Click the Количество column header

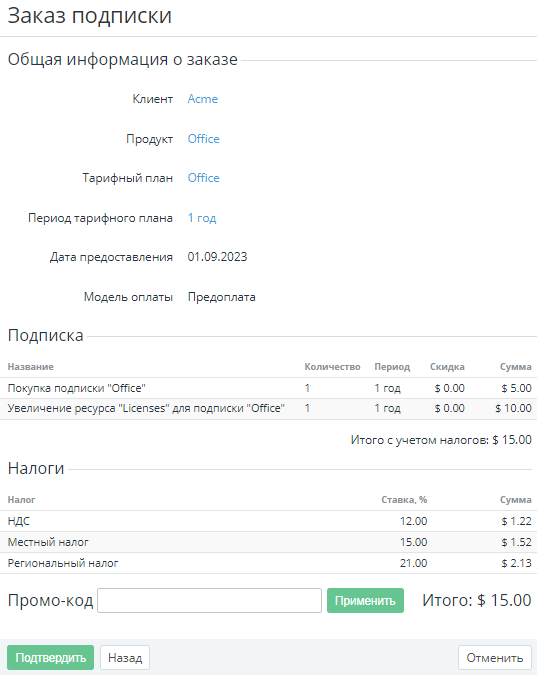(x=332, y=367)
